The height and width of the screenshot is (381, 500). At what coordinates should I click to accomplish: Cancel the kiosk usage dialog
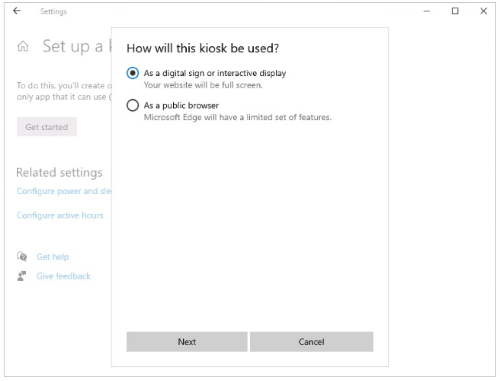311,342
